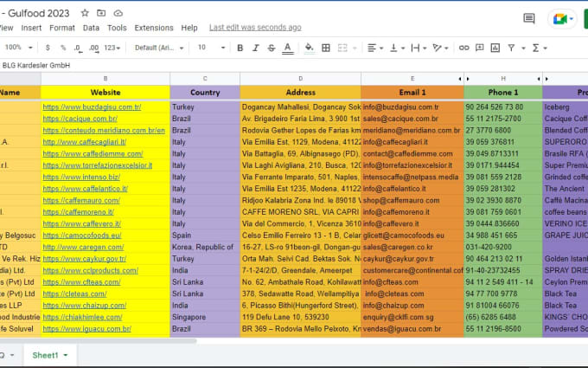Viewport: 588px width, 368px height.
Task: Select the cell Korea, Republic of
Action: [x=205, y=247]
